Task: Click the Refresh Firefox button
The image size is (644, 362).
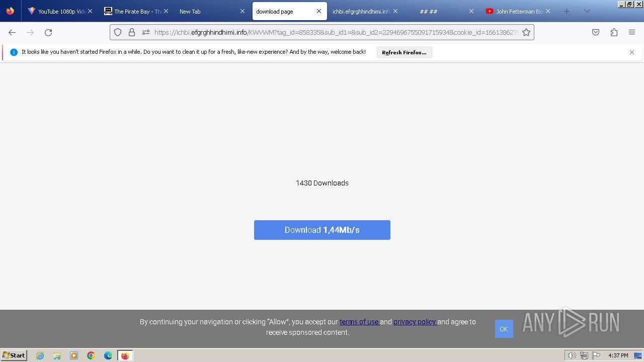Action: coord(404,52)
